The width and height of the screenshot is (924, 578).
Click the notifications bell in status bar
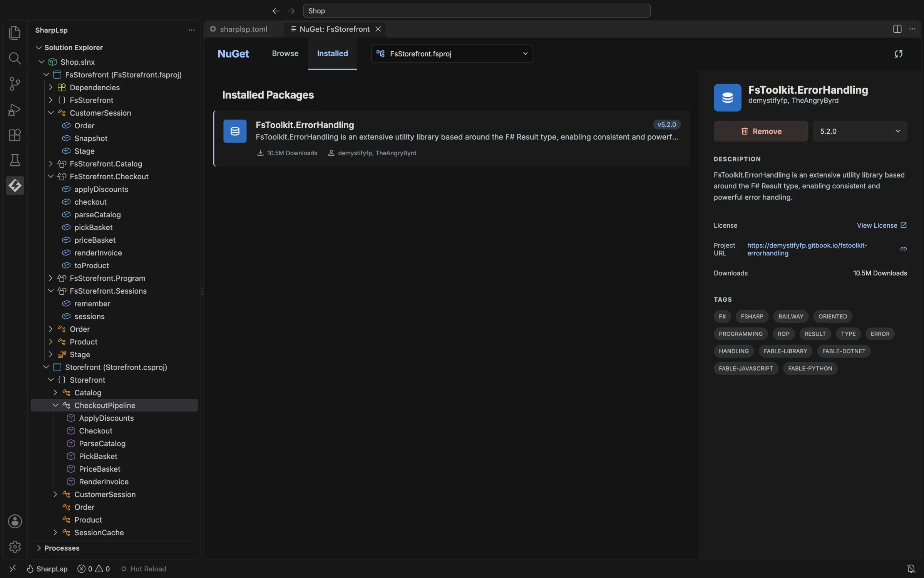click(x=911, y=569)
